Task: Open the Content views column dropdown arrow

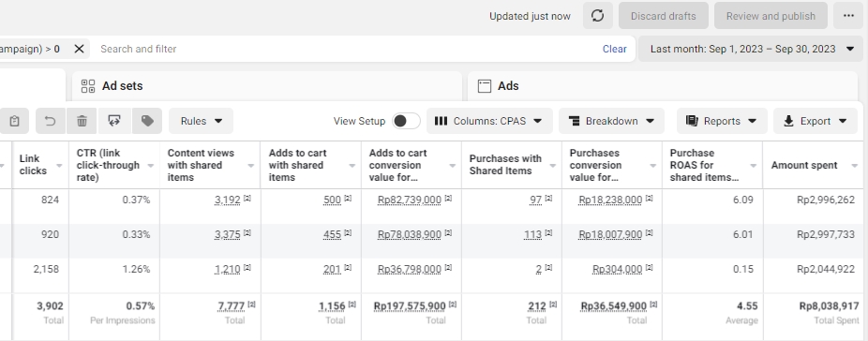Action: (x=251, y=166)
